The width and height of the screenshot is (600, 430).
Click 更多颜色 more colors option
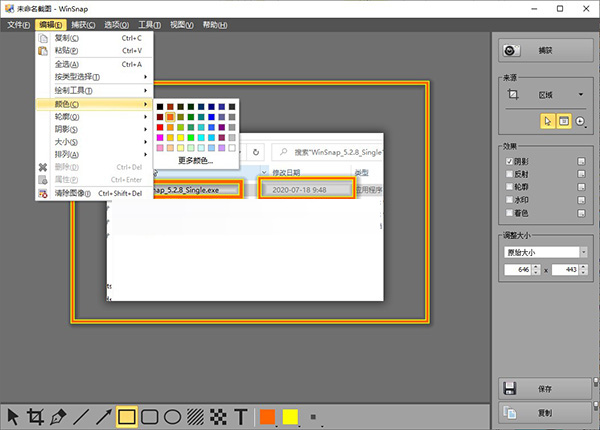click(x=196, y=161)
